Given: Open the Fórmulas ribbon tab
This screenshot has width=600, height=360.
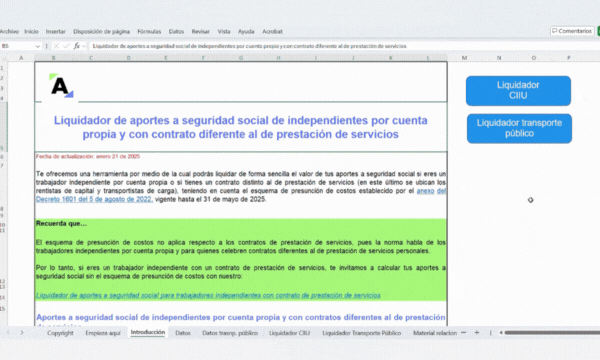Looking at the screenshot, I should tap(149, 31).
